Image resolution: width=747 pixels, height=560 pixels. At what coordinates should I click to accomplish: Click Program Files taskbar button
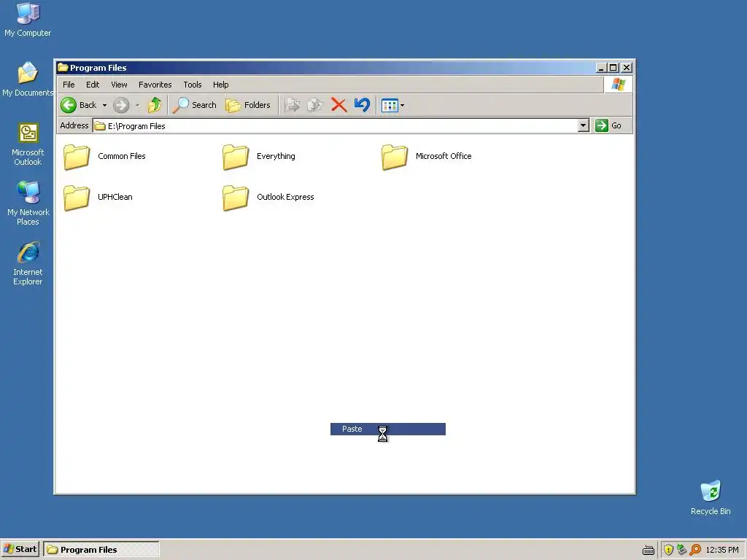(101, 550)
